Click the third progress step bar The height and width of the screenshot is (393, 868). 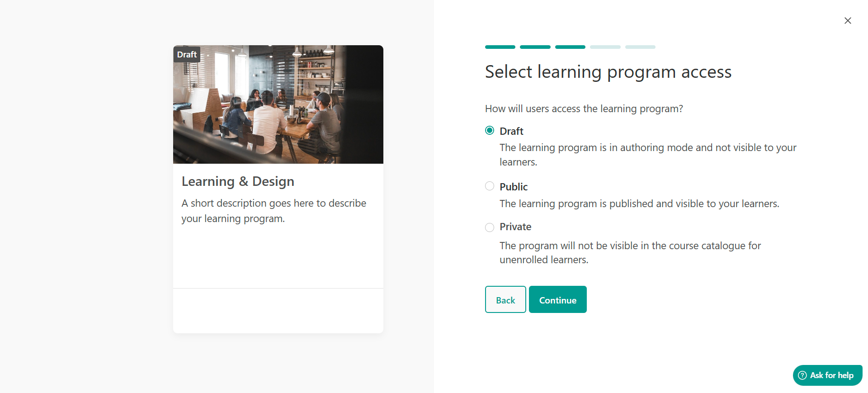570,47
